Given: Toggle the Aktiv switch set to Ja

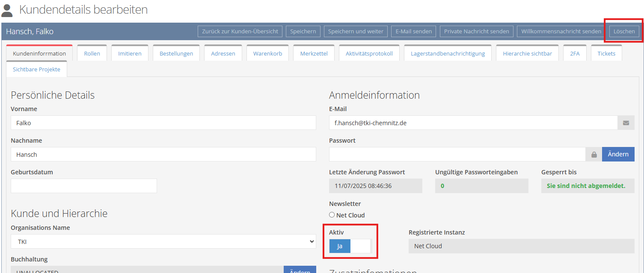Looking at the screenshot, I should 350,246.
